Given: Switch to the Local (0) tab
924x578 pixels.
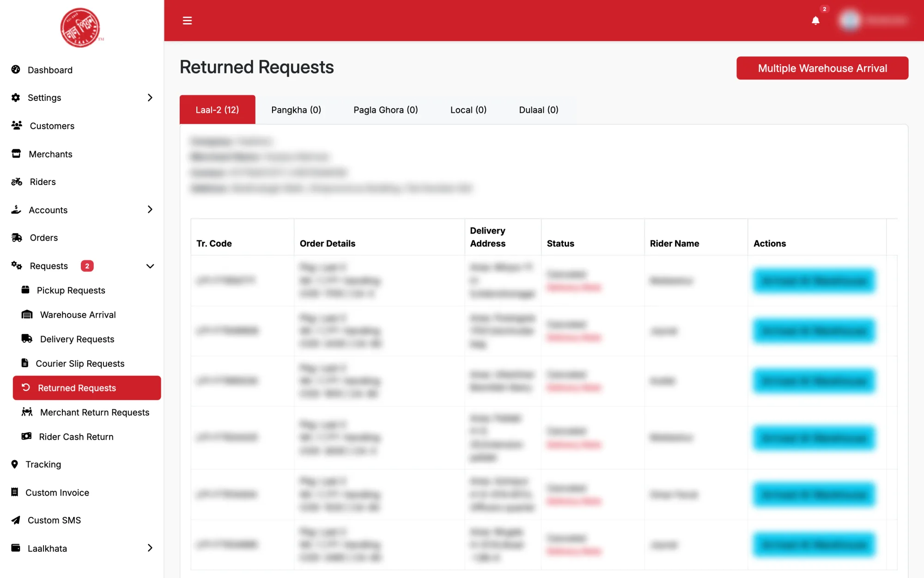Looking at the screenshot, I should point(468,110).
